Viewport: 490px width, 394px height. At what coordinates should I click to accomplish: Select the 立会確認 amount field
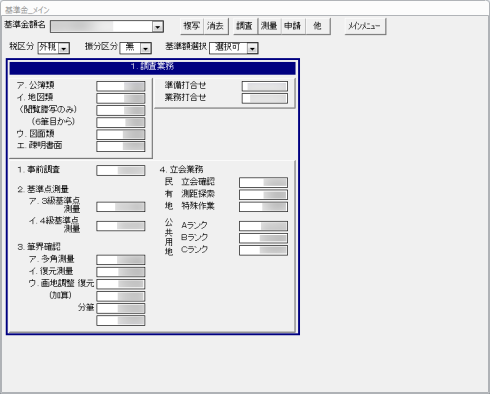263,182
